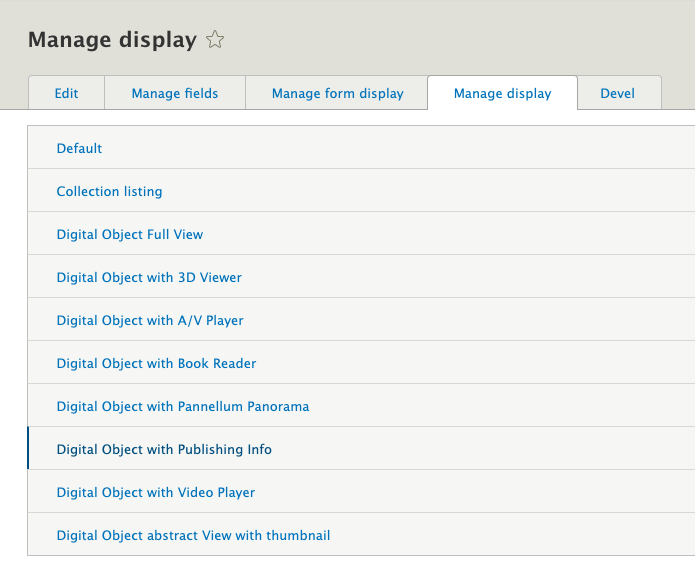Switch to the Edit tab
Viewport: 695px width, 573px height.
[x=67, y=94]
